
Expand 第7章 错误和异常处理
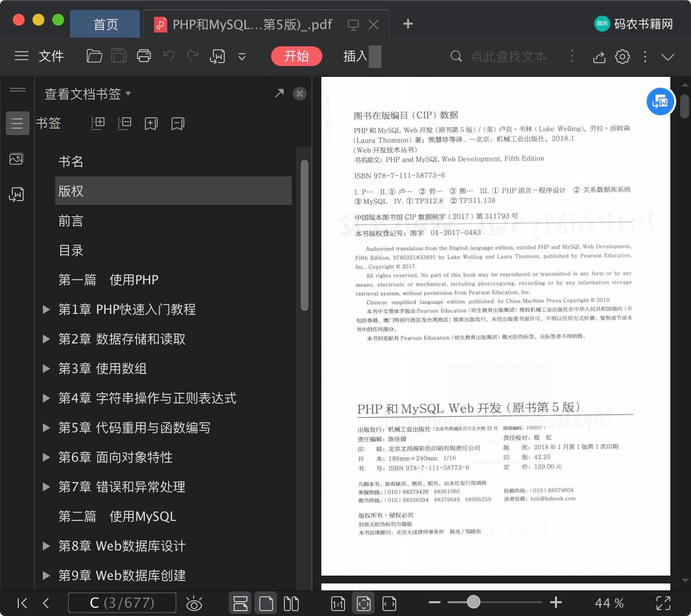(x=46, y=487)
